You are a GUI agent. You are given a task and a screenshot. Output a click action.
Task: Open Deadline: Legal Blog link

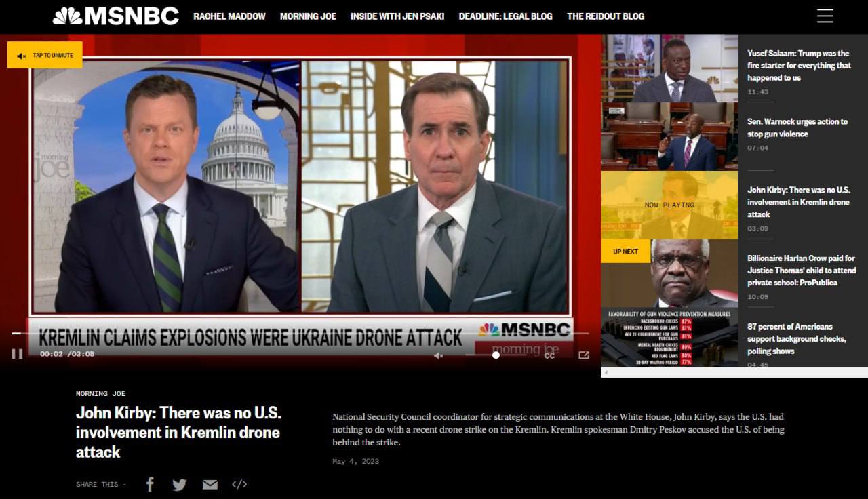pos(505,16)
